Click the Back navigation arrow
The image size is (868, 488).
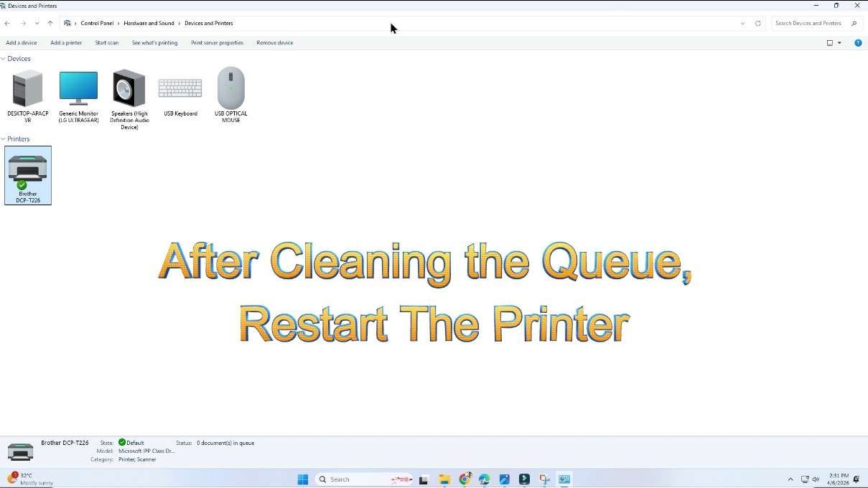point(7,23)
